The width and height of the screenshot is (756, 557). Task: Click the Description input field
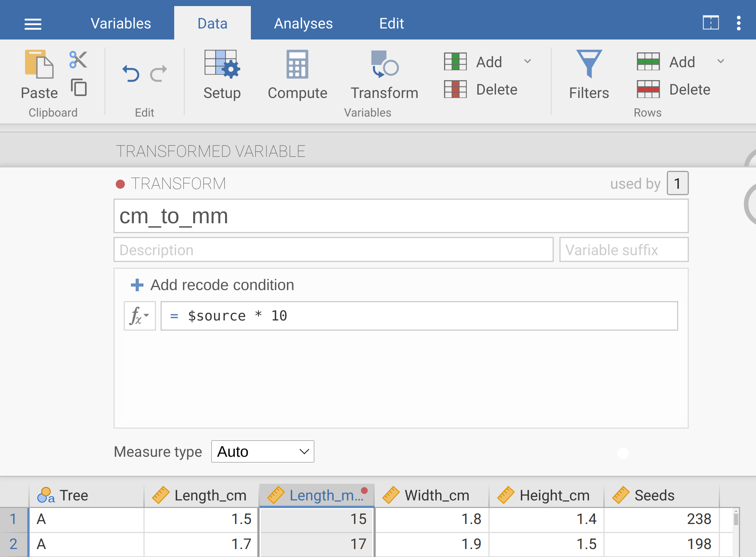[333, 250]
